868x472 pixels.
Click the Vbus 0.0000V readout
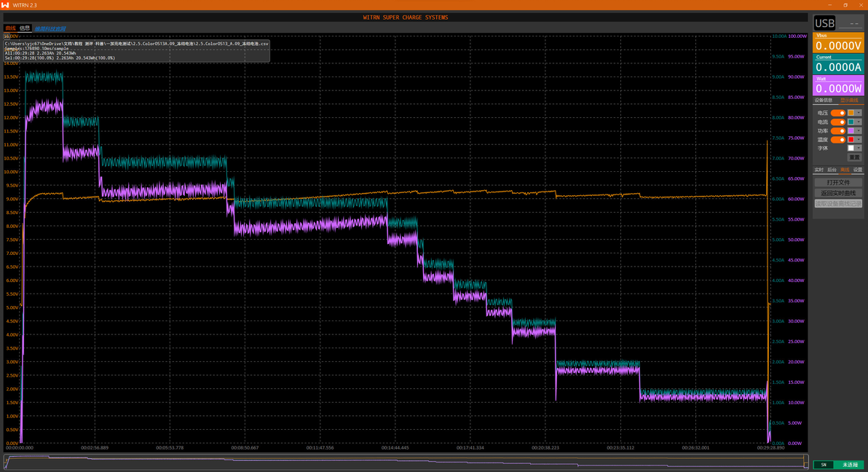click(838, 43)
